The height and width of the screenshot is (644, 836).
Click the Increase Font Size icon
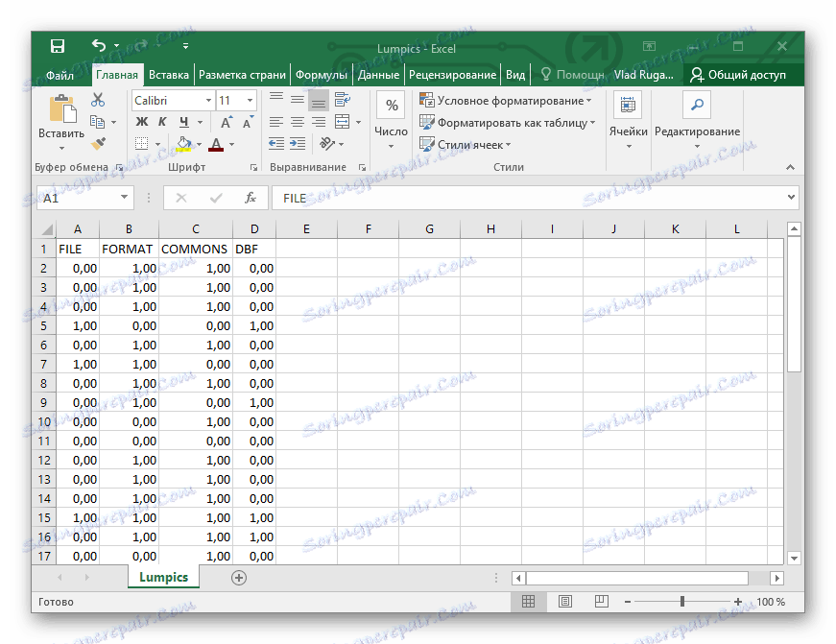click(226, 120)
